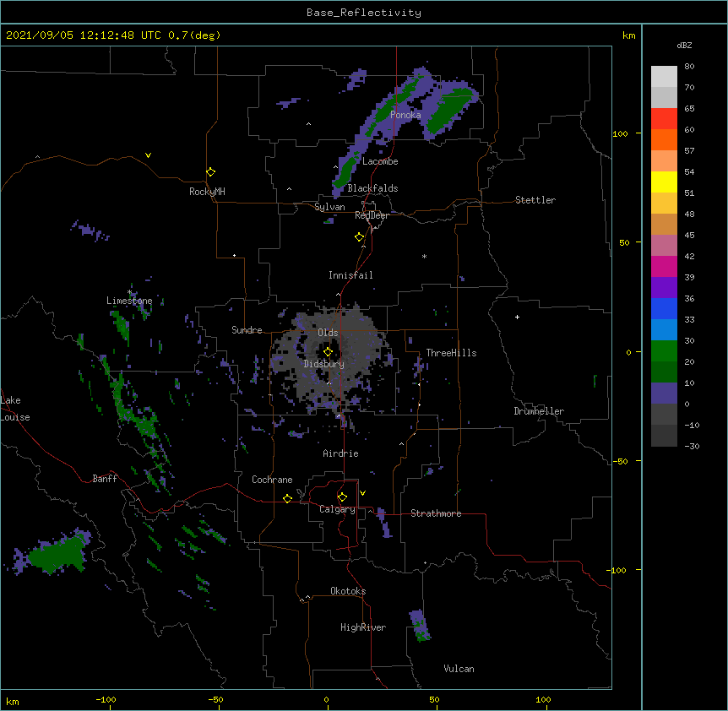Click the large green echo east of Ponoka
The width and height of the screenshot is (728, 711).
point(449,110)
